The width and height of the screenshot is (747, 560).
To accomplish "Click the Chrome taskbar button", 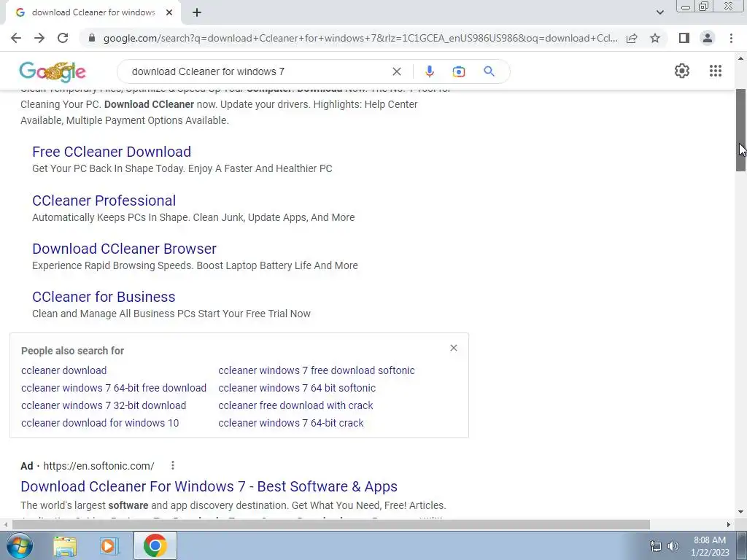I will [155, 545].
